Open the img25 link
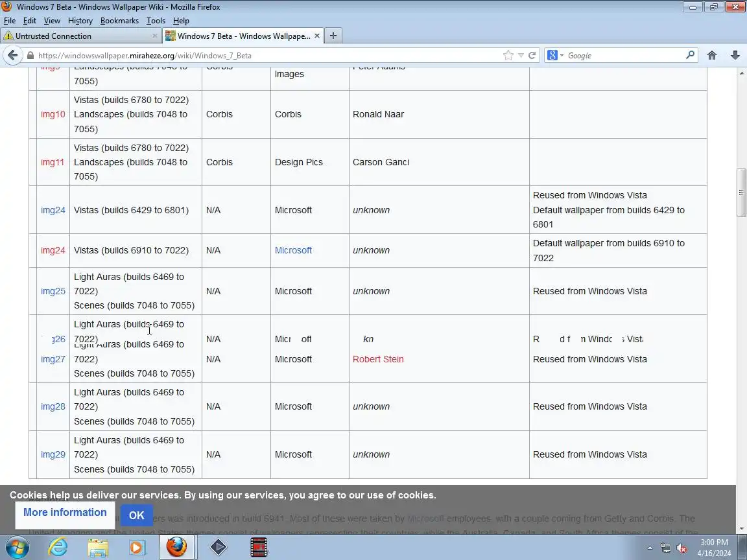 (x=53, y=291)
